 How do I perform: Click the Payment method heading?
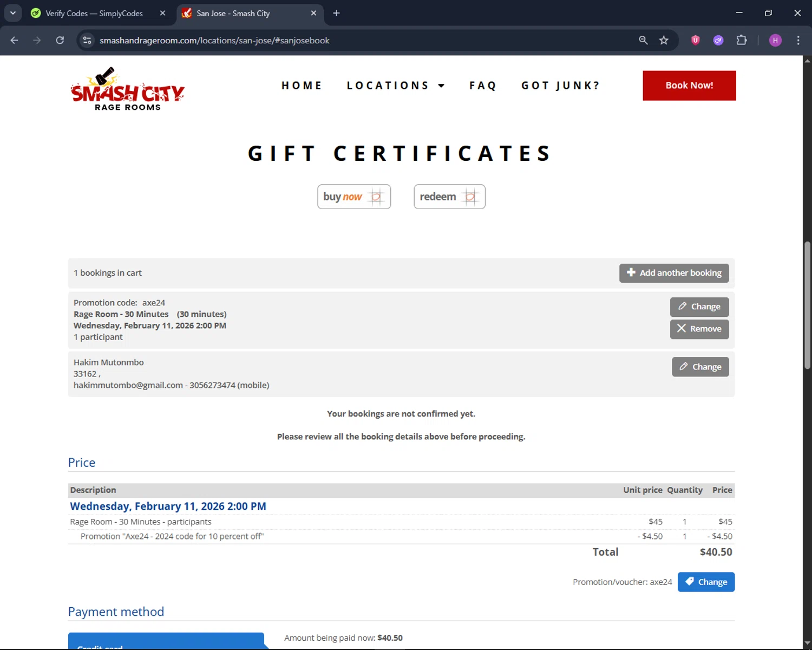116,612
